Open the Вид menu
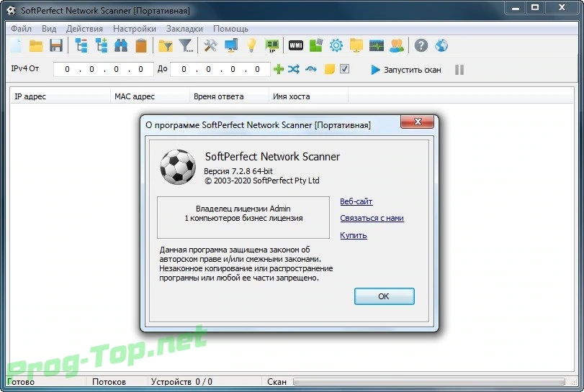The image size is (584, 392). pos(49,29)
